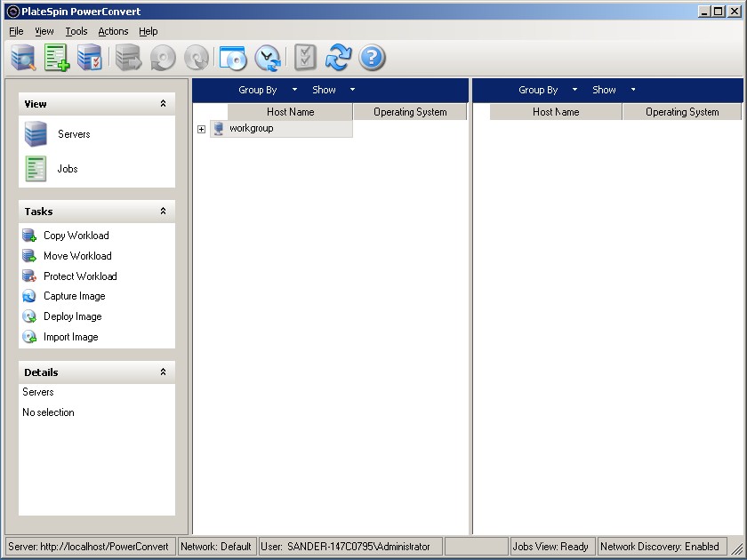Collapse the View panel
Image resolution: width=747 pixels, height=560 pixels.
163,104
